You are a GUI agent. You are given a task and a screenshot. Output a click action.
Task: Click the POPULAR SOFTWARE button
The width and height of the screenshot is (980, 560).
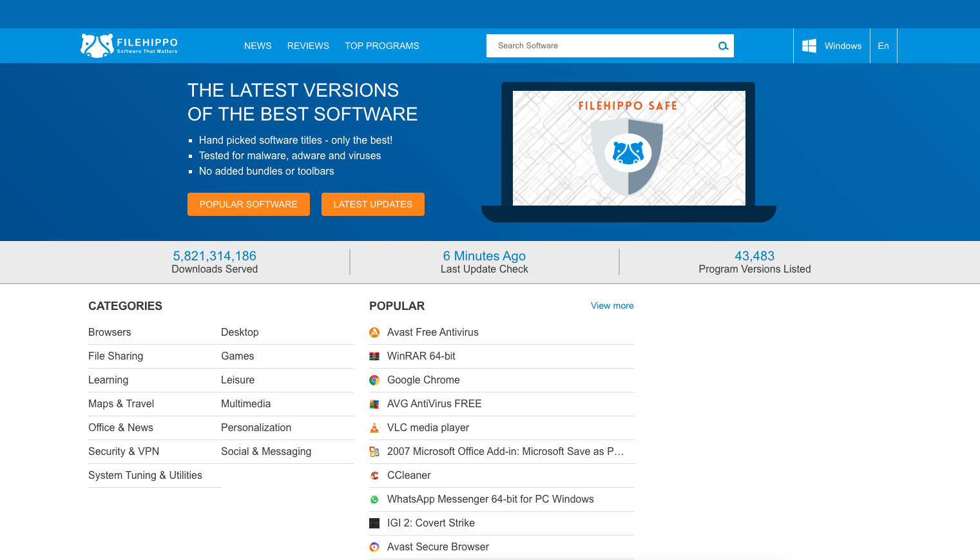tap(249, 204)
